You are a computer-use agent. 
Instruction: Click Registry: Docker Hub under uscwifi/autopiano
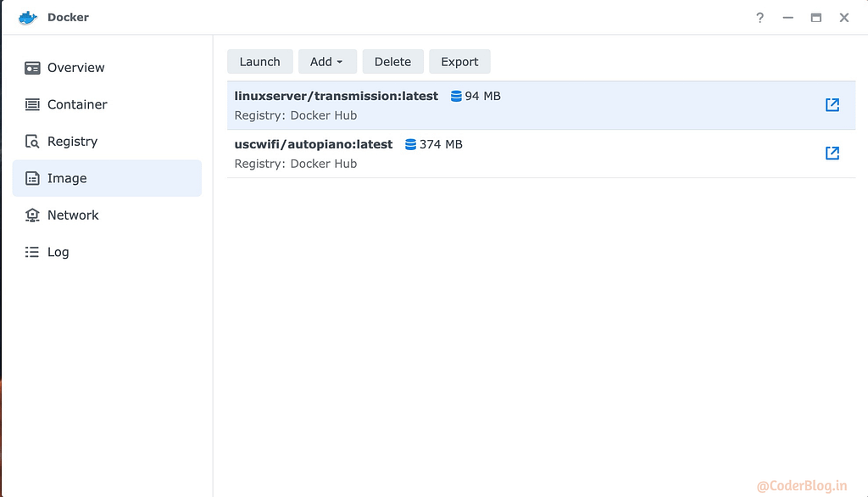coord(296,164)
